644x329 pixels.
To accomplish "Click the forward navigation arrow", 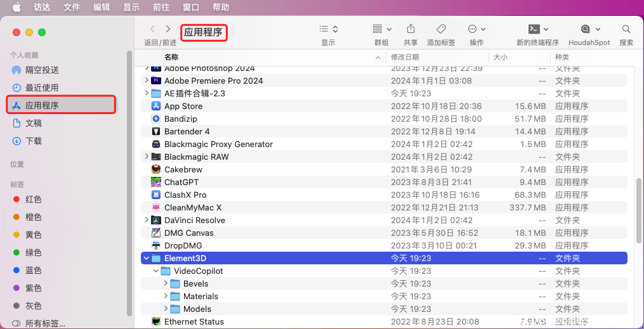I will pyautogui.click(x=168, y=29).
